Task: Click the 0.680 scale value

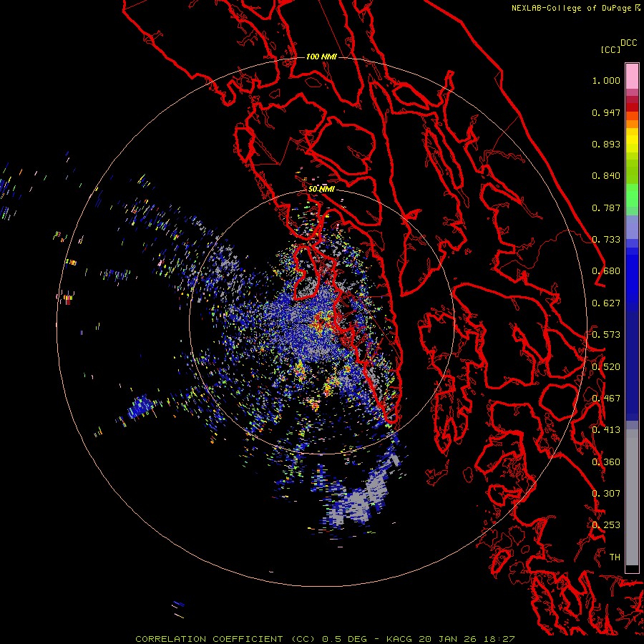Action: click(x=606, y=271)
